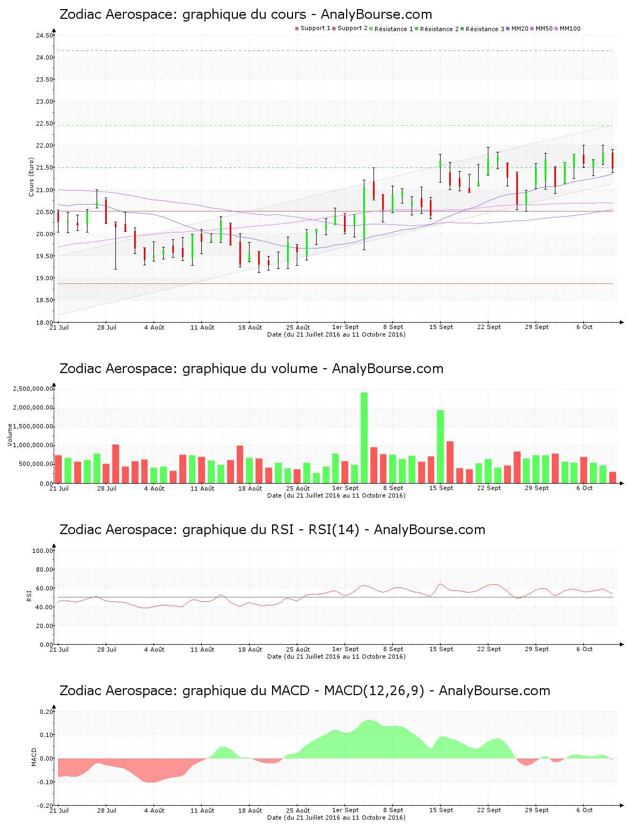Click the 2,500,000.00 volume axis value
The image size is (644, 832).
click(33, 389)
